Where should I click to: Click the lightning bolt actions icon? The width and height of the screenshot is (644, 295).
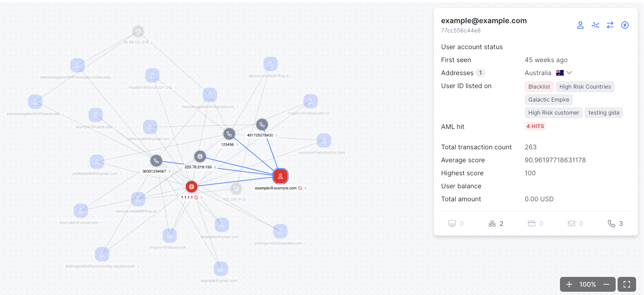[625, 25]
